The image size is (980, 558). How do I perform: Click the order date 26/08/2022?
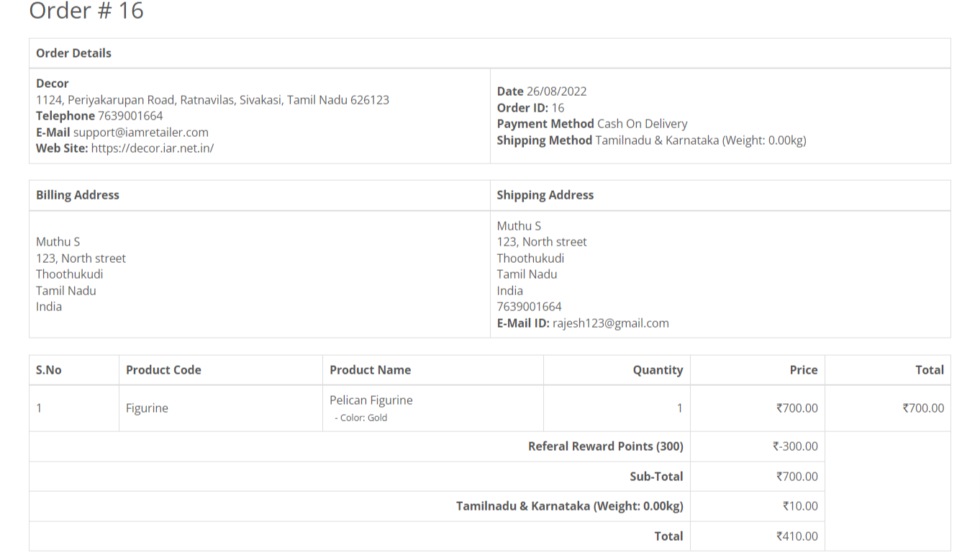556,91
